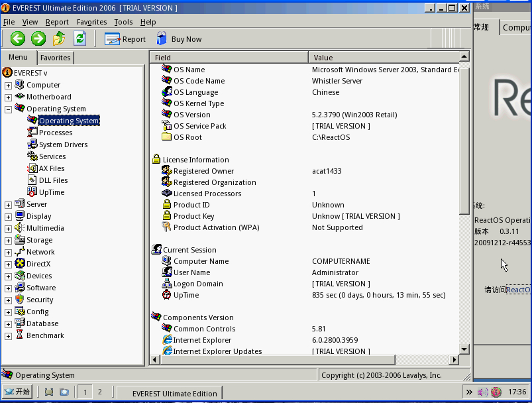Click the OS Version value 5.2.3790
This screenshot has width=532, height=403.
coord(354,115)
